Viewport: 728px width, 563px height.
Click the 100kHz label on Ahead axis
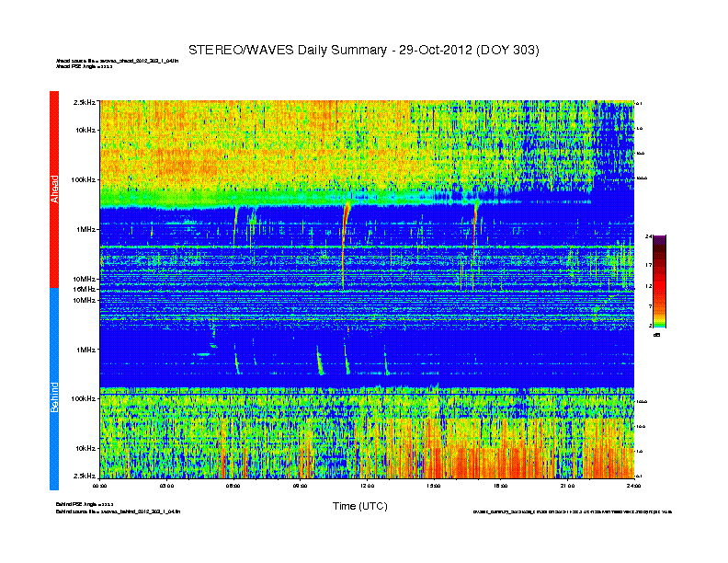(x=83, y=179)
